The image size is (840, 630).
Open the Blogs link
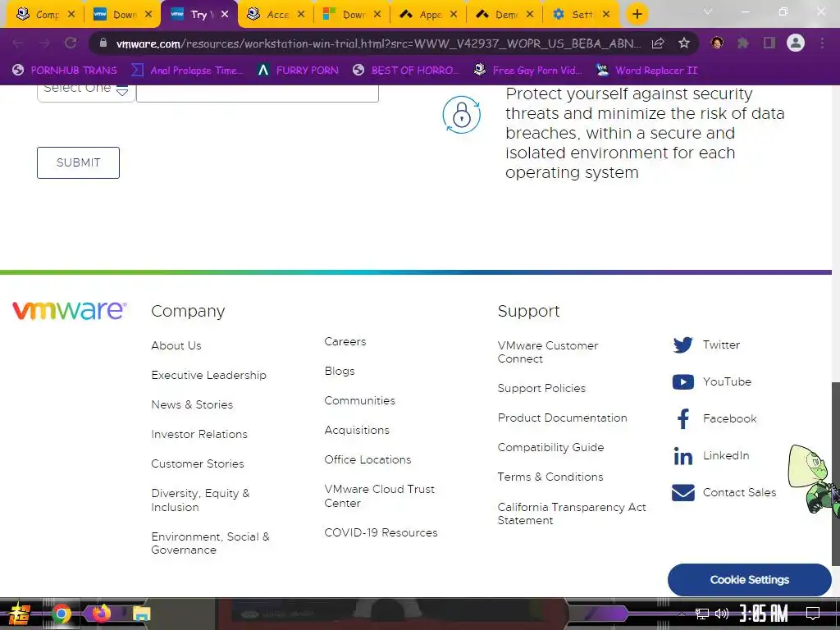click(340, 371)
